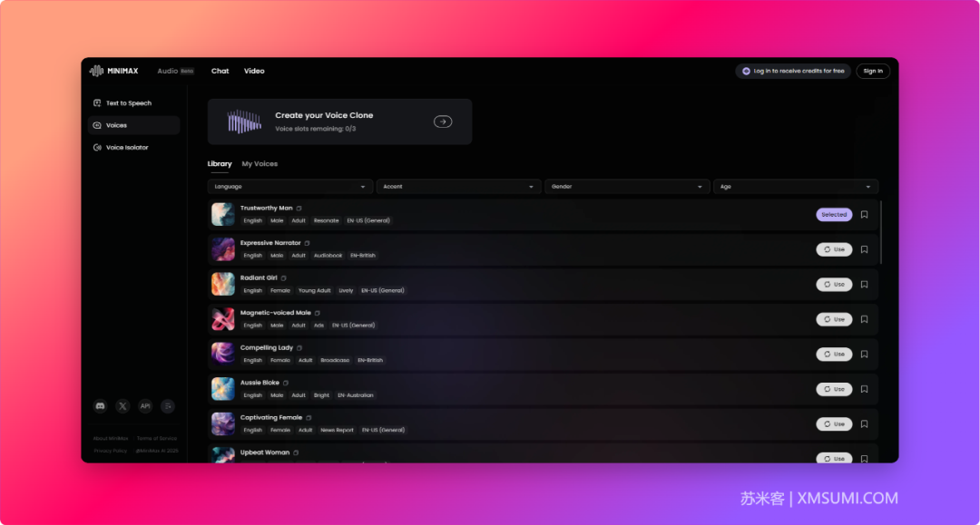The image size is (980, 525).
Task: Copy the Upbeat Woman voice ID
Action: [x=296, y=453]
